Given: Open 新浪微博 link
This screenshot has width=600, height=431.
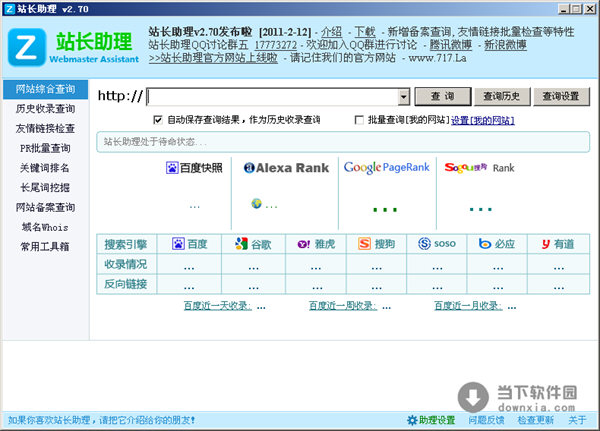Looking at the screenshot, I should 505,45.
